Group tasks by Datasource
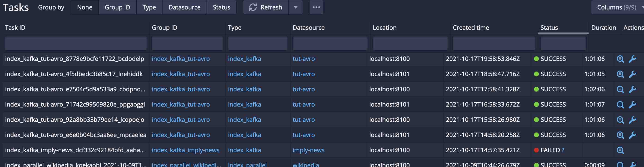644x167 pixels. pyautogui.click(x=184, y=7)
